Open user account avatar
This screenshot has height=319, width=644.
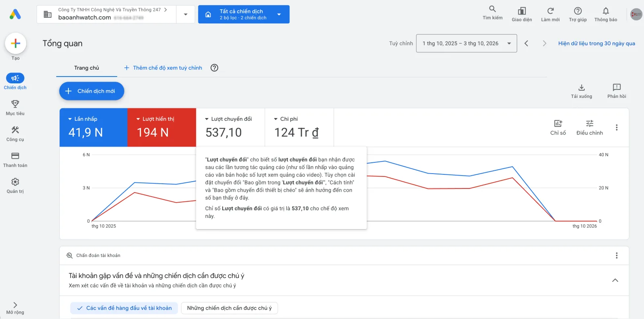point(636,14)
